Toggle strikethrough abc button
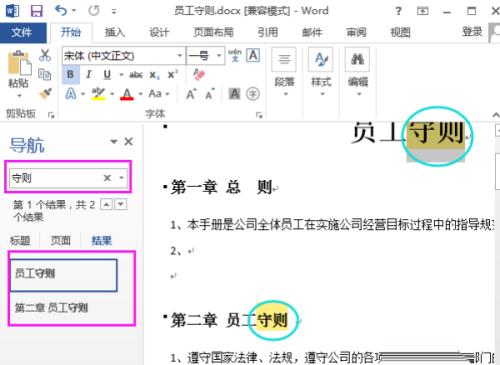This screenshot has width=500, height=365. pyautogui.click(x=136, y=75)
